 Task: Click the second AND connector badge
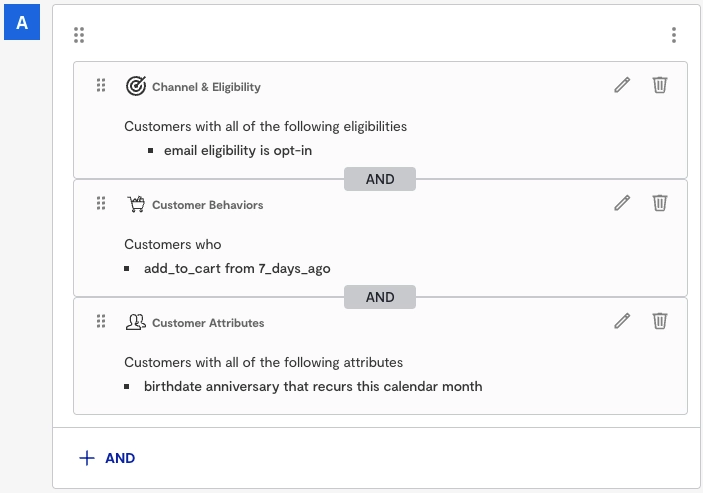click(x=380, y=297)
